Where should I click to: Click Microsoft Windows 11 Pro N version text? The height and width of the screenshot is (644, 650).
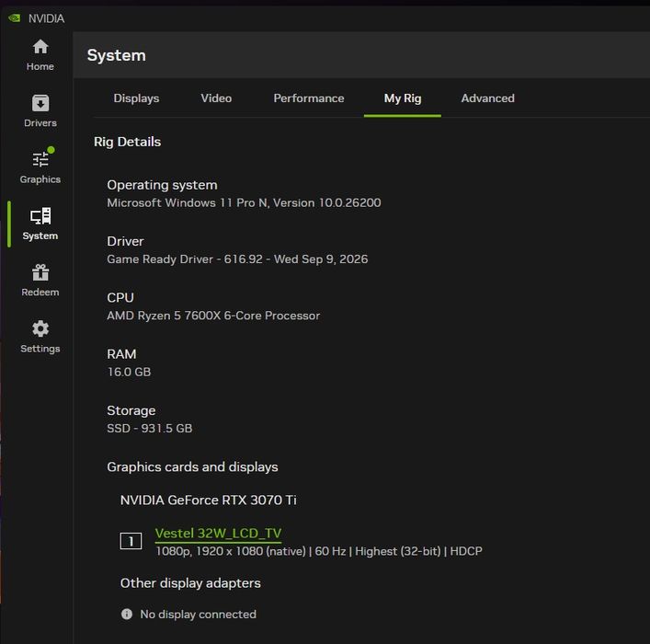244,203
